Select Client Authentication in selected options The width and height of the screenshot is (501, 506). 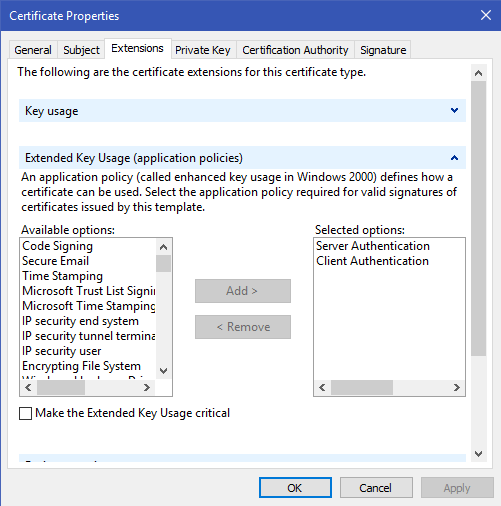[x=372, y=261]
